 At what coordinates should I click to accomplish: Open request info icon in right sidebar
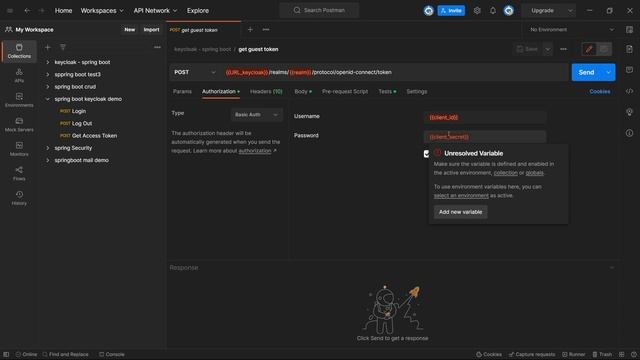[629, 133]
